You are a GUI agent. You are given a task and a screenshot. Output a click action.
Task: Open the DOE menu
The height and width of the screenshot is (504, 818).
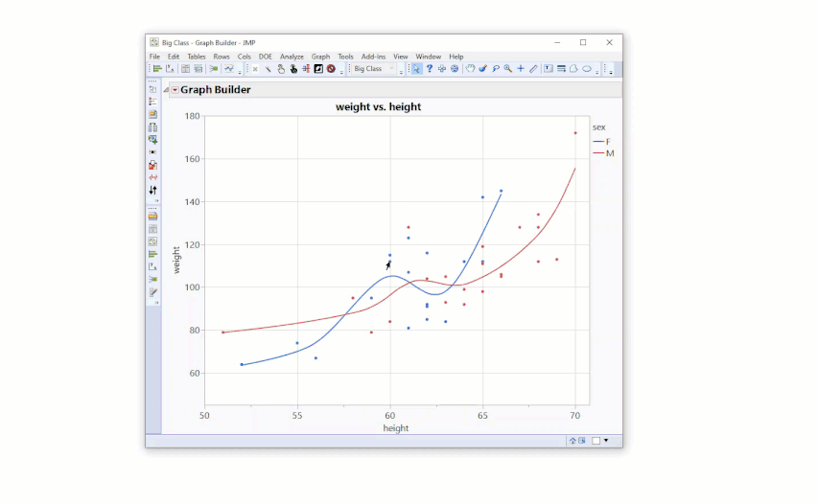click(x=266, y=57)
